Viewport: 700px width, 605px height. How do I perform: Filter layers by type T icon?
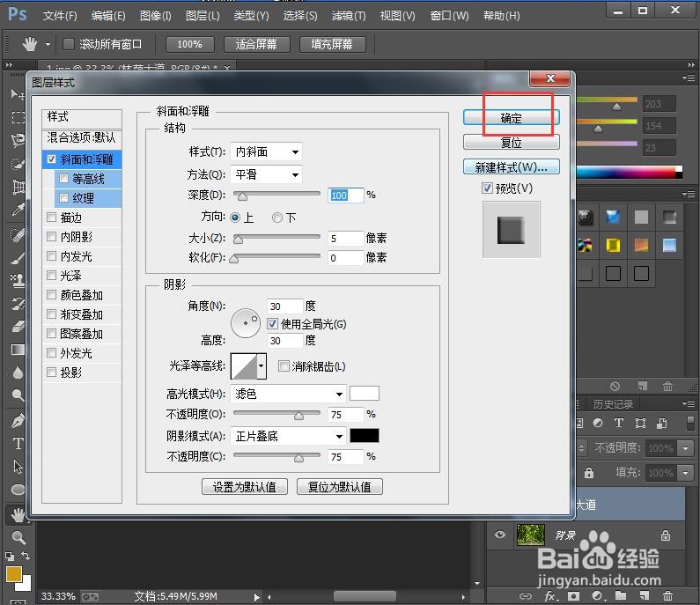619,423
